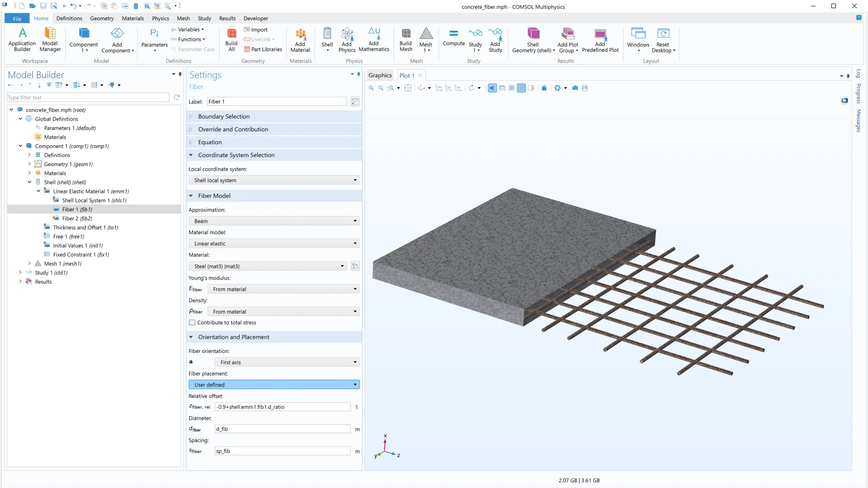Image resolution: width=868 pixels, height=488 pixels.
Task: Click the Diameter input field
Action: point(283,429)
